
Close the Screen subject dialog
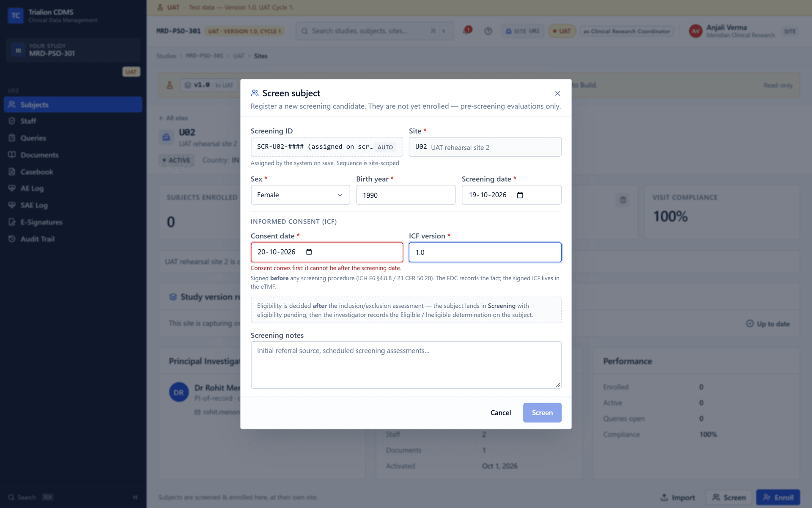point(557,94)
